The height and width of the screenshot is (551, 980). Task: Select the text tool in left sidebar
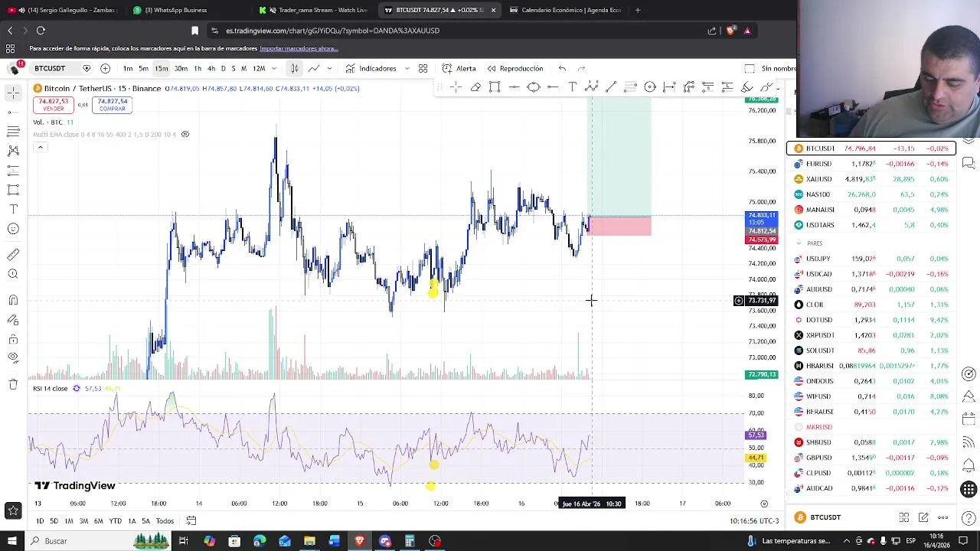pyautogui.click(x=13, y=209)
